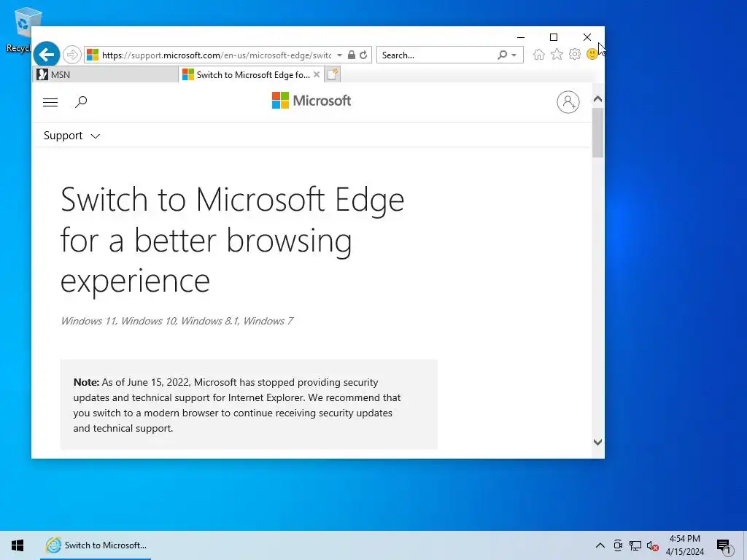The height and width of the screenshot is (560, 747).
Task: Open the hamburger menu on Microsoft page
Action: pos(50,102)
